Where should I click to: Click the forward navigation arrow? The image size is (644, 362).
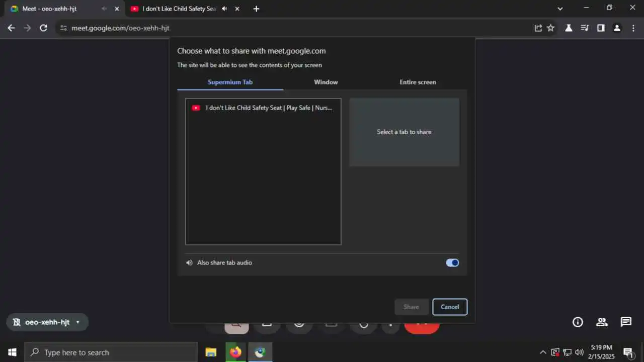pyautogui.click(x=28, y=28)
